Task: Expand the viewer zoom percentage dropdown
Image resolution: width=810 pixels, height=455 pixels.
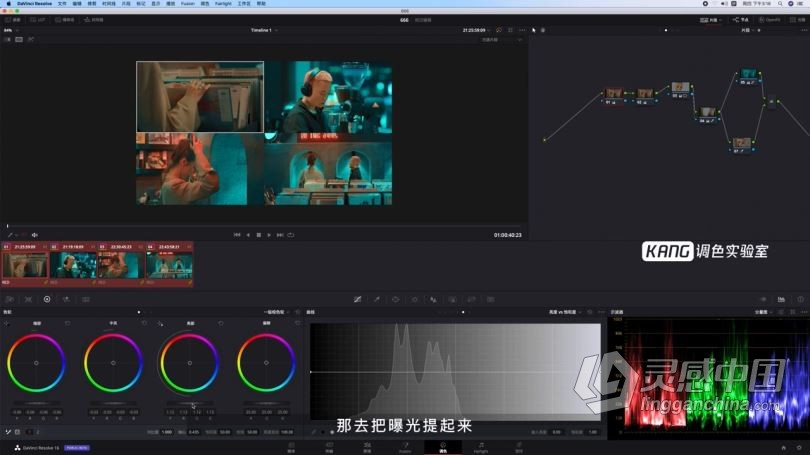Action: [10, 30]
